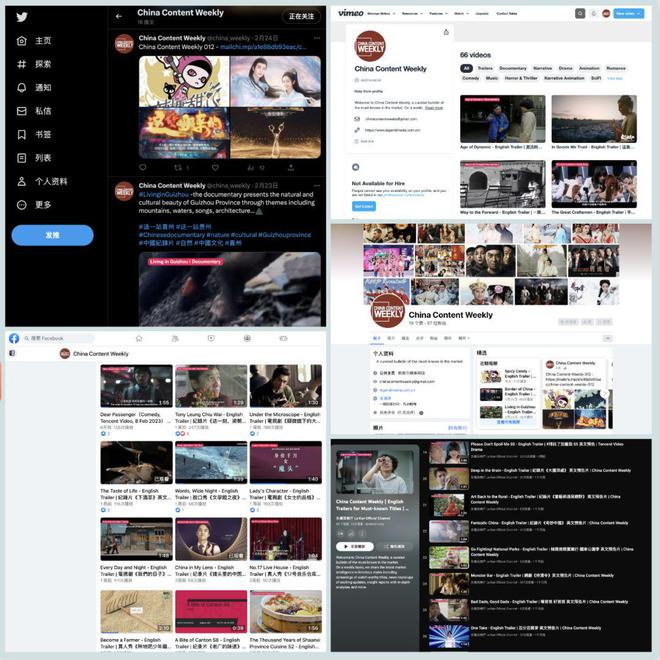Open Twitter 私信 messages
Viewport: 660px width, 660px height.
pyautogui.click(x=34, y=111)
